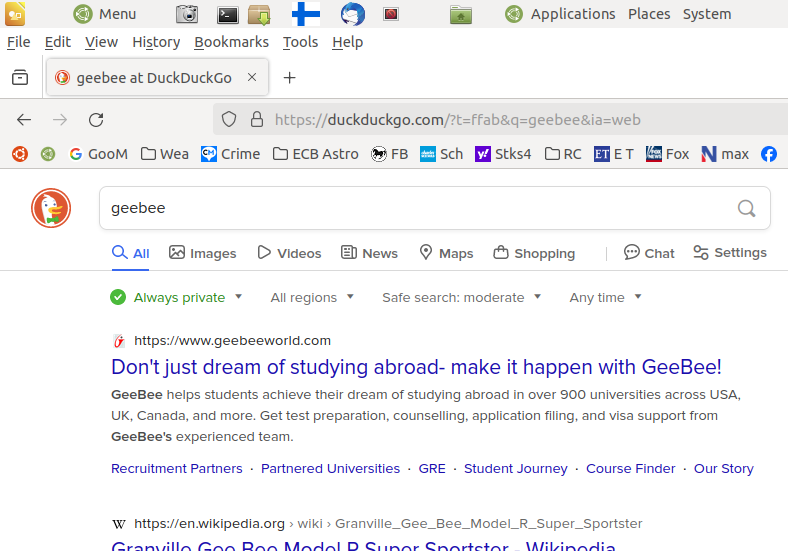
Task: Click the red screen recorder icon in panel
Action: point(391,14)
